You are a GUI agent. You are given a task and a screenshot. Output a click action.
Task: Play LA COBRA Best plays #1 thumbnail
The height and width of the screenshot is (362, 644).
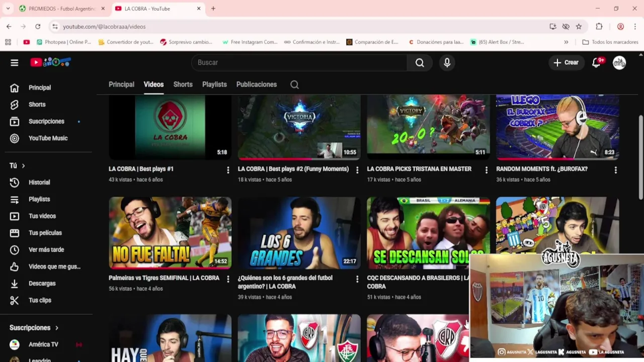click(x=170, y=127)
